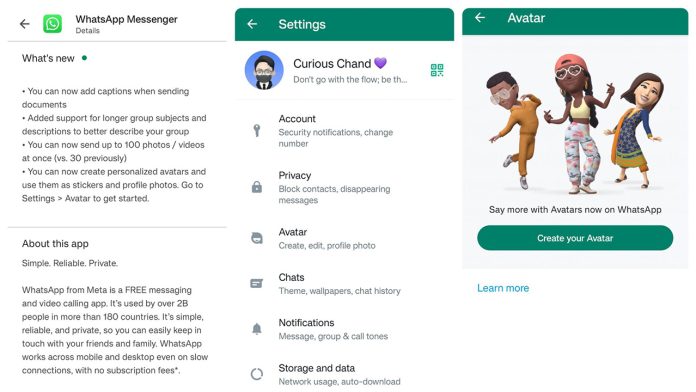Open the QR code icon next to profile
The image size is (696, 392).
pos(437,70)
